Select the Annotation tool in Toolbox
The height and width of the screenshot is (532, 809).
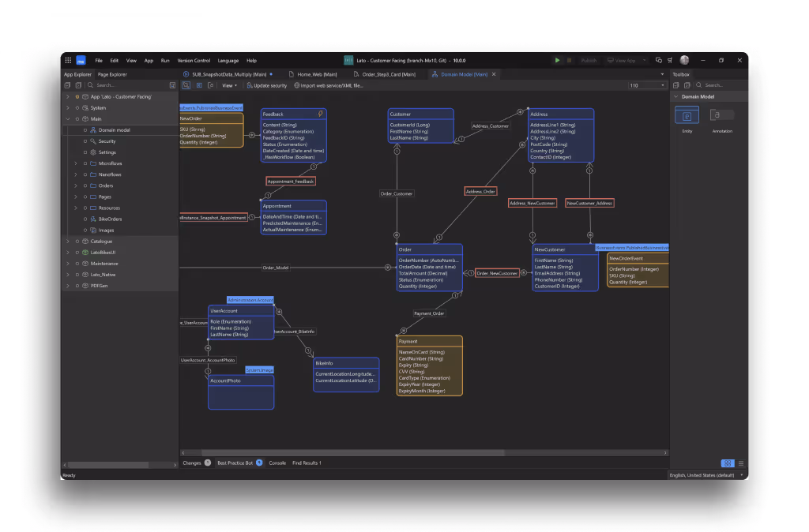722,115
